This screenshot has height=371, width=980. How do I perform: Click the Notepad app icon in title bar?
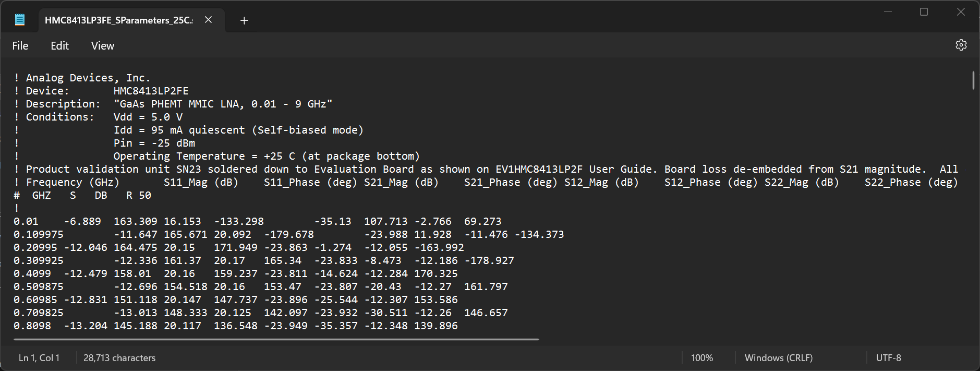click(x=20, y=20)
